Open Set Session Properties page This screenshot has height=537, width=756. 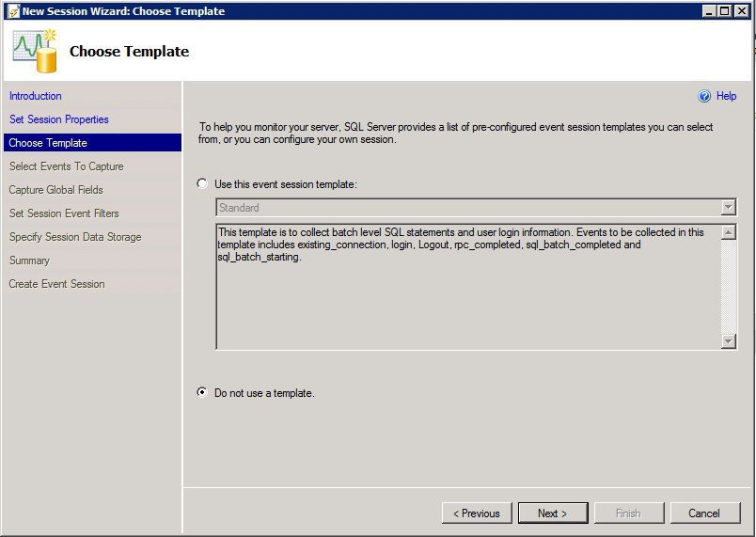[x=59, y=119]
